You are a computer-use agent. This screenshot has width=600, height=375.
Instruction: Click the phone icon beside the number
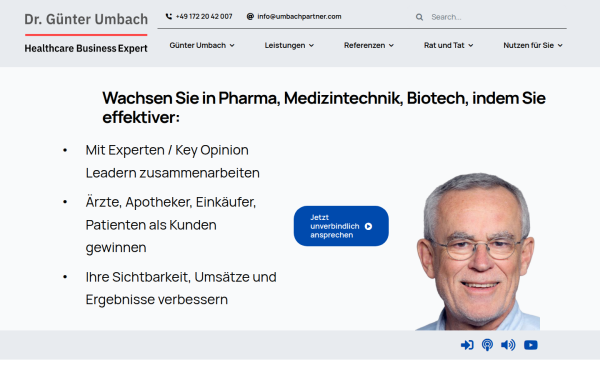click(169, 16)
